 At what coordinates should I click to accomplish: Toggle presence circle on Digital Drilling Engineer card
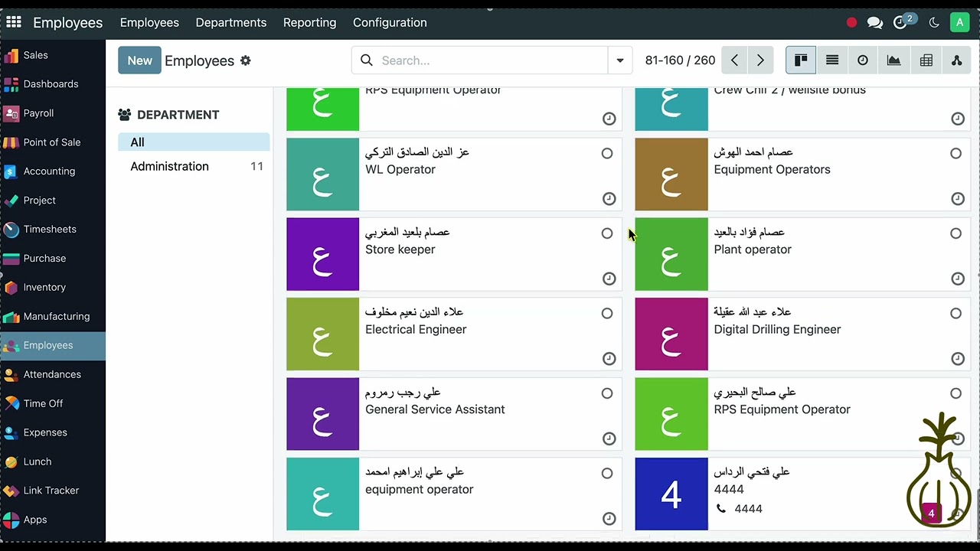[x=956, y=313]
